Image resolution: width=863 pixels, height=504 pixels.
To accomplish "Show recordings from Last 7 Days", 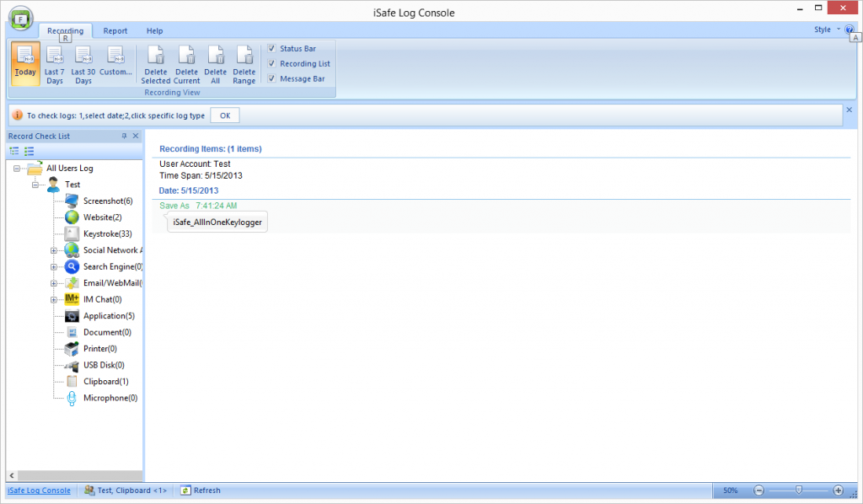I will (x=54, y=64).
